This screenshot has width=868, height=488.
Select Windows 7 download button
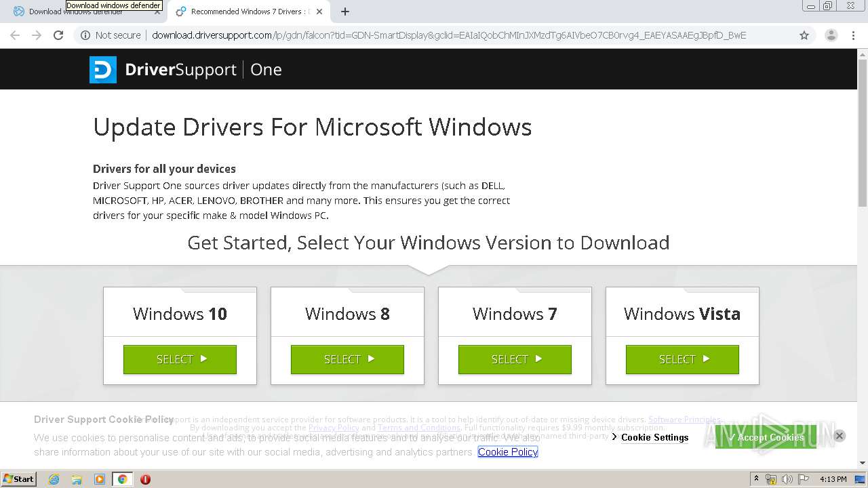(x=515, y=359)
